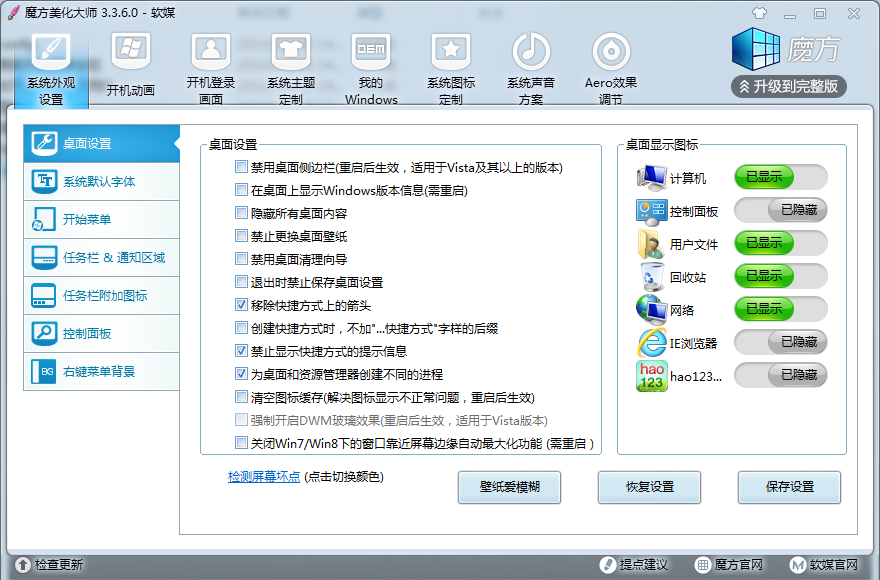This screenshot has width=880, height=580.
Task: Open 系统声音方案 sound scheme section
Action: (531, 70)
